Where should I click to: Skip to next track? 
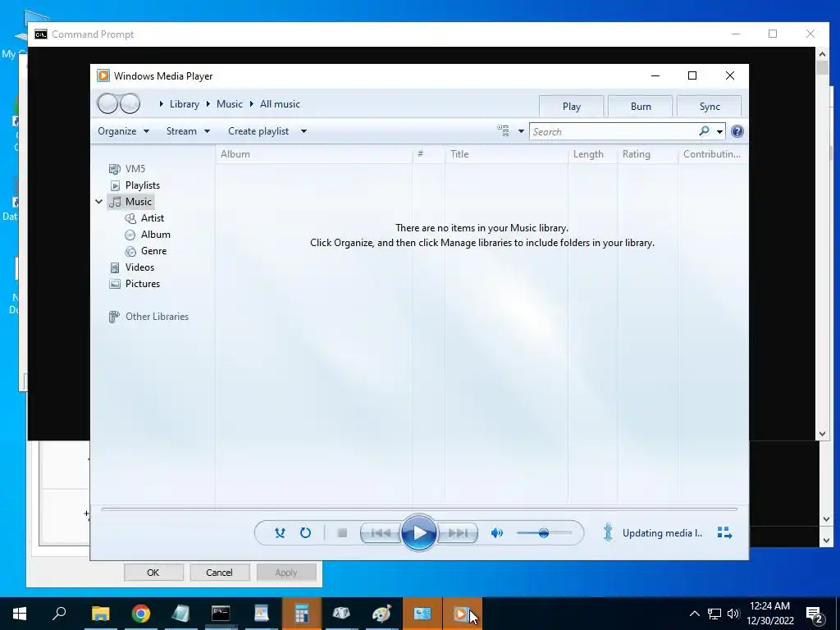coord(458,532)
